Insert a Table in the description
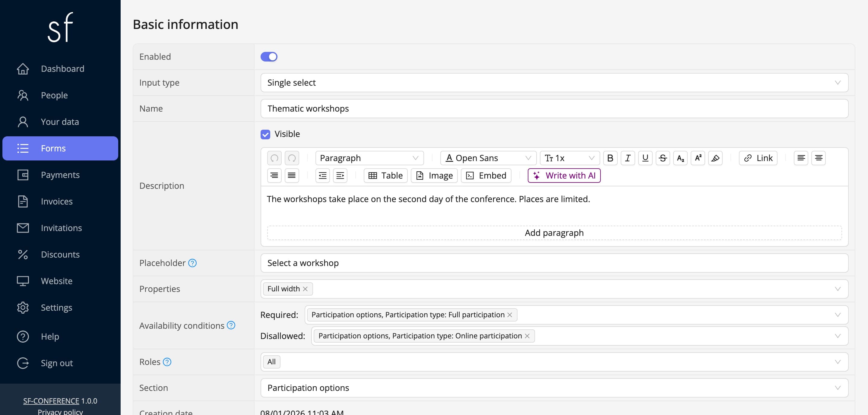 pos(386,176)
